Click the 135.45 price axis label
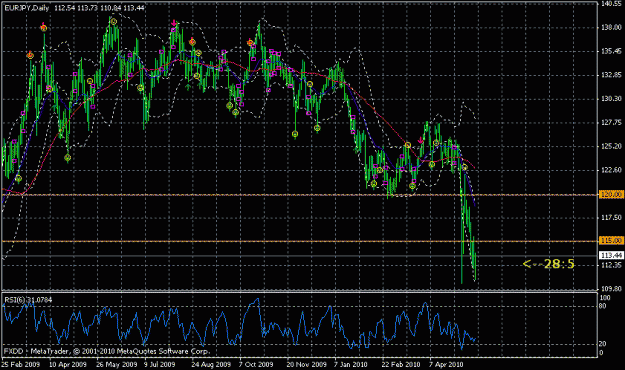The width and height of the screenshot is (625, 370). (x=611, y=51)
